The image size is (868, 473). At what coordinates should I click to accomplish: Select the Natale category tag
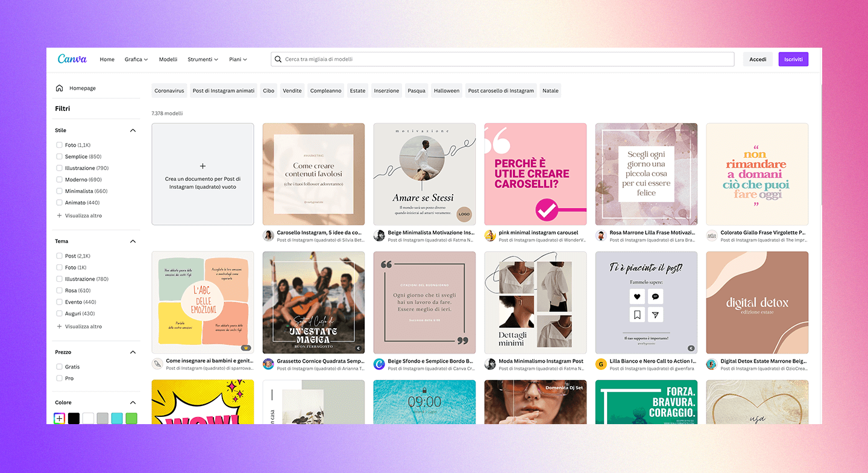550,90
